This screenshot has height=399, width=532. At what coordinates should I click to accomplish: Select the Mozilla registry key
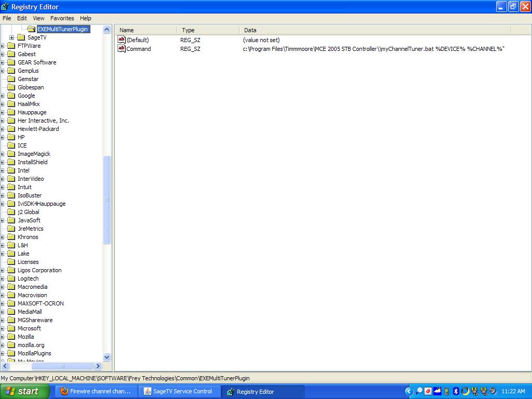(25, 337)
